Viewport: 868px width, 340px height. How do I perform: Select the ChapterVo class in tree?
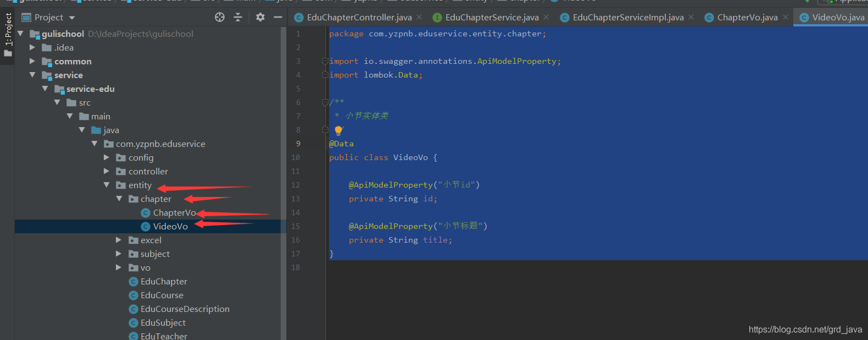(x=174, y=212)
